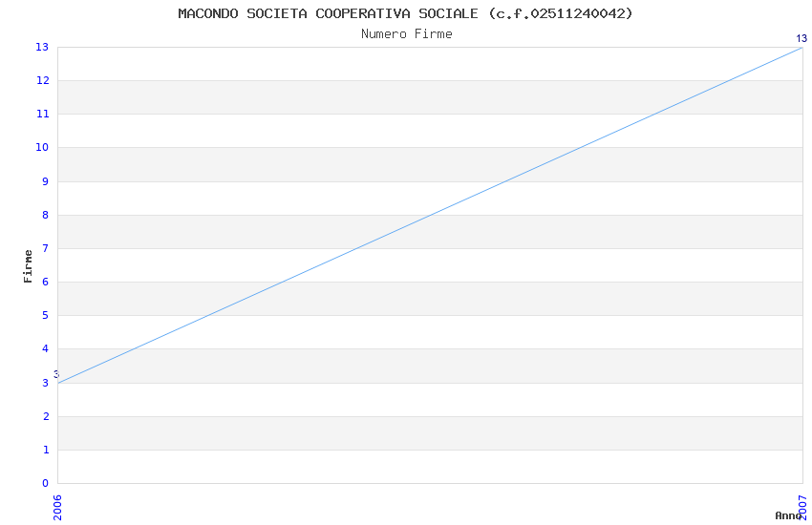Screen dimensions: 812x525
Task: Click y-axis tick value 12
Action: click(42, 80)
